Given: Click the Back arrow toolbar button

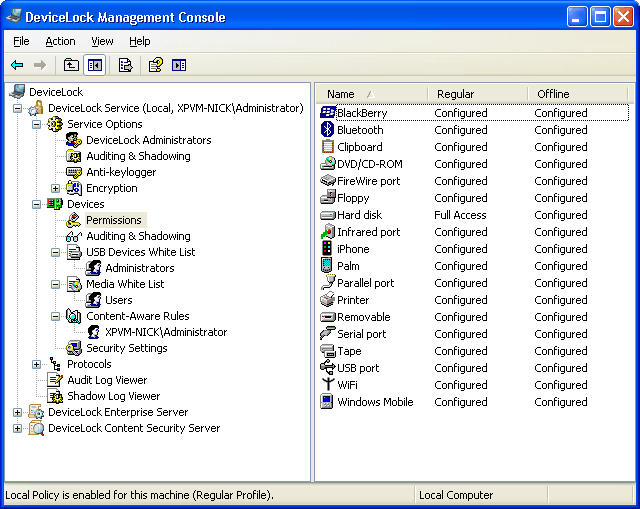Looking at the screenshot, I should coord(17,65).
